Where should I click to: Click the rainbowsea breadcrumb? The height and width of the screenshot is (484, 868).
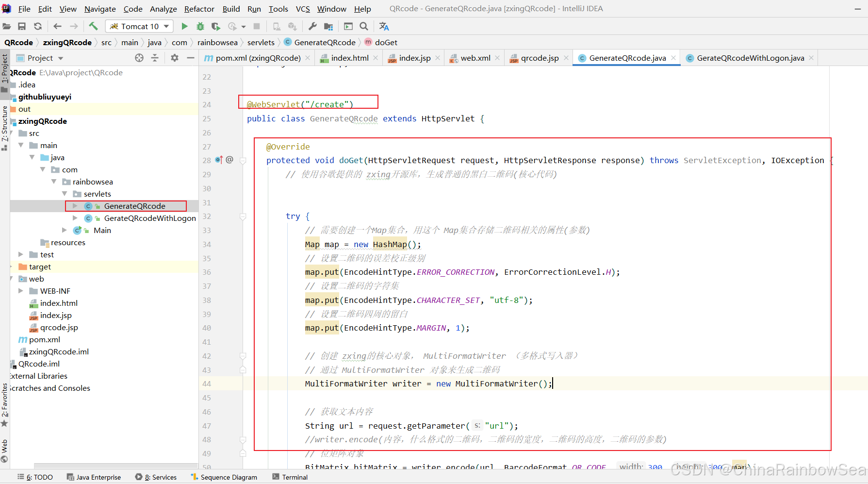[217, 42]
